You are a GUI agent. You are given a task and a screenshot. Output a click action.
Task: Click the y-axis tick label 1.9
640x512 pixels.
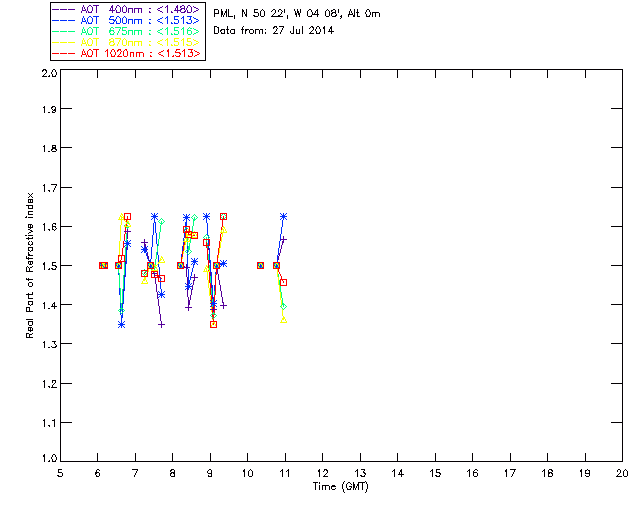(49, 109)
